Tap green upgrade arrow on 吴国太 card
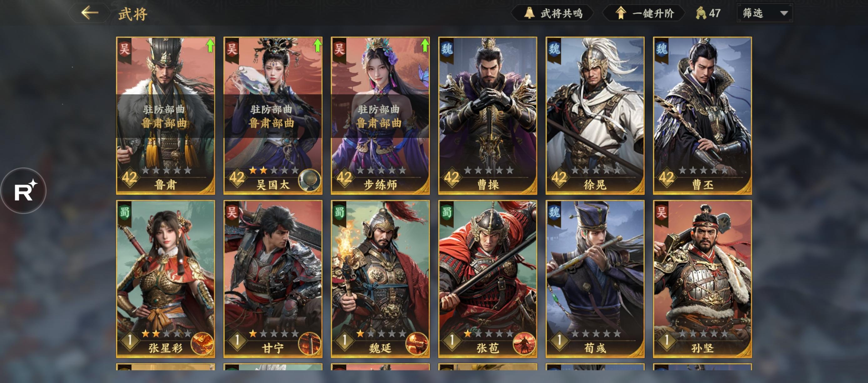868x383 pixels. [317, 45]
